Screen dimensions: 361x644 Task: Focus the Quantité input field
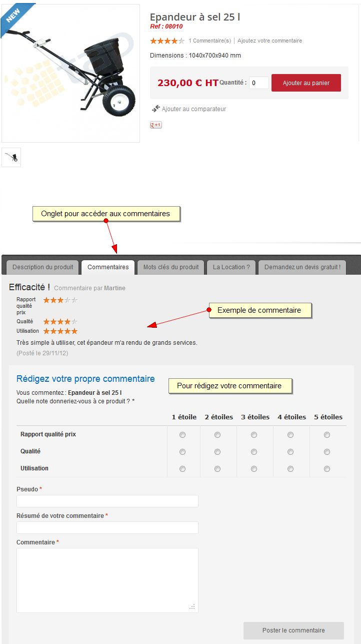(259, 83)
